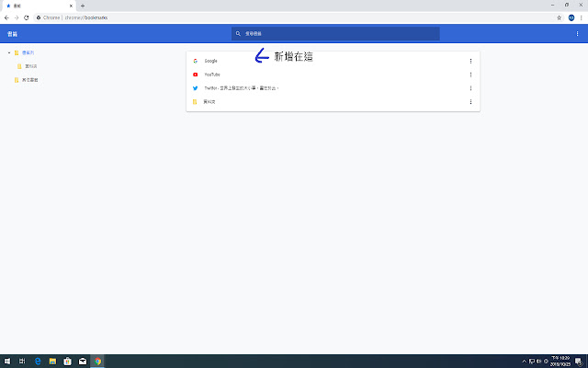This screenshot has height=368, width=588.
Task: Click the volume icon in the system tray
Action: click(539, 362)
